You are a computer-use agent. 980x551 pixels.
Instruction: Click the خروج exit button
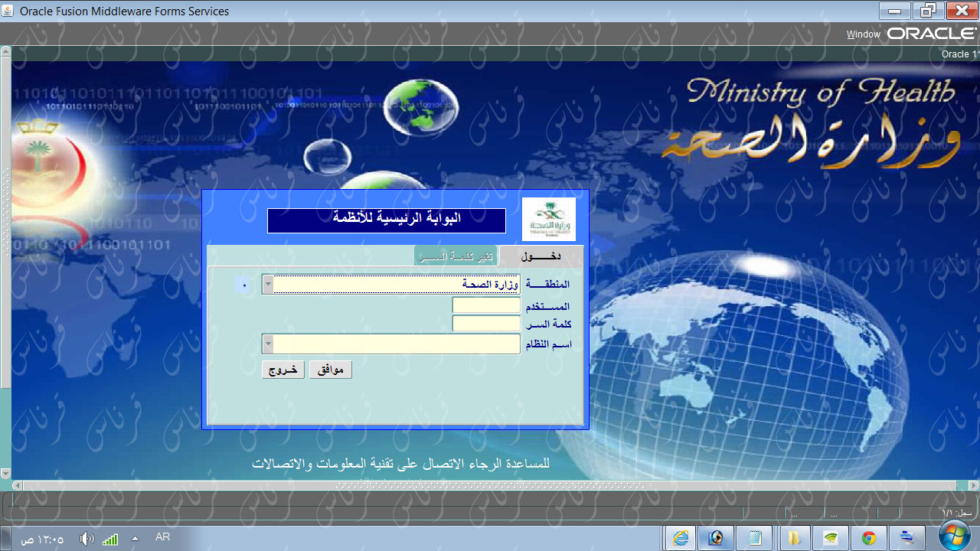click(283, 370)
